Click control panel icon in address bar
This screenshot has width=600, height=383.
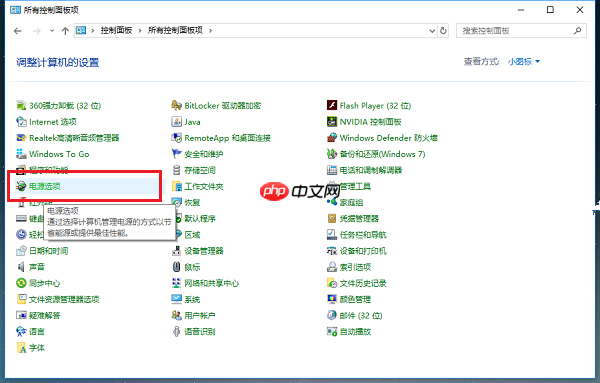(81, 30)
